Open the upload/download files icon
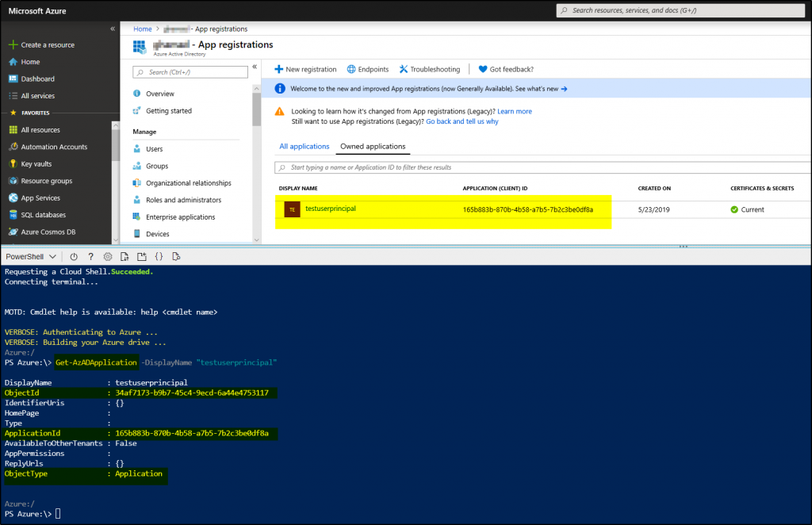Viewport: 812px width, 525px height. 124,256
